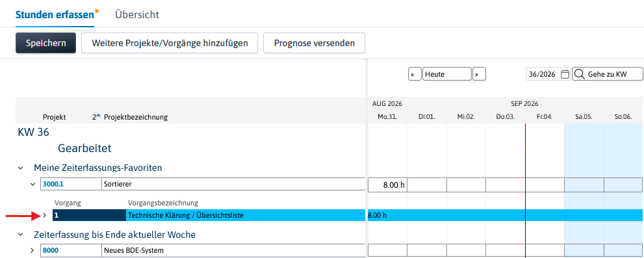This screenshot has width=644, height=258.
Task: Click the Do.03. day header
Action: tap(506, 117)
